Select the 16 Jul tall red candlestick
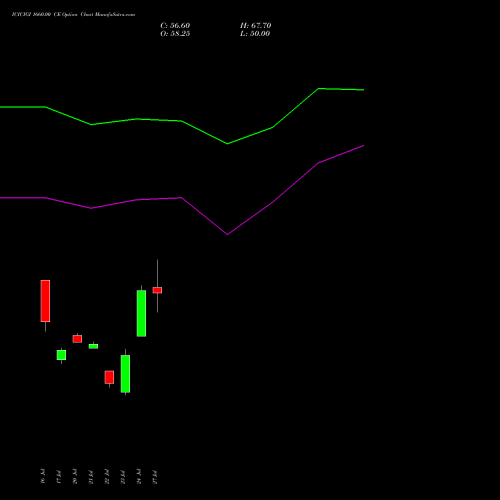The height and width of the screenshot is (500, 500). [45, 301]
